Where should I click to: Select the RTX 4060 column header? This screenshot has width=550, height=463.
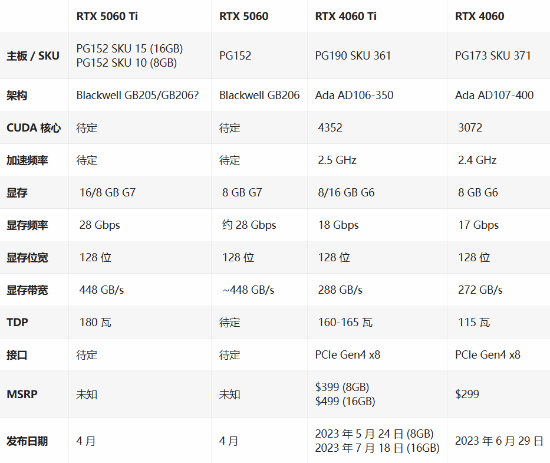479,16
